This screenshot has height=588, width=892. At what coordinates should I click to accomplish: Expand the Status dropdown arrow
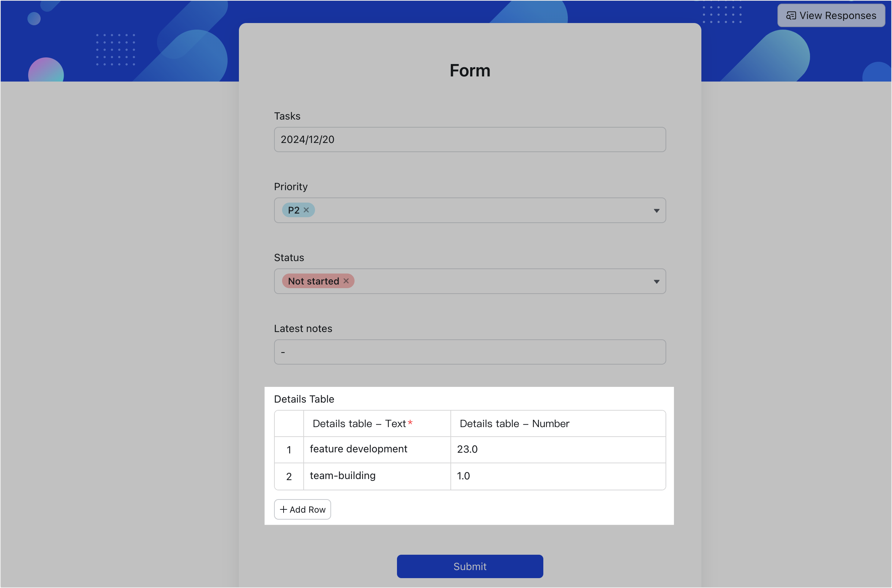point(656,282)
